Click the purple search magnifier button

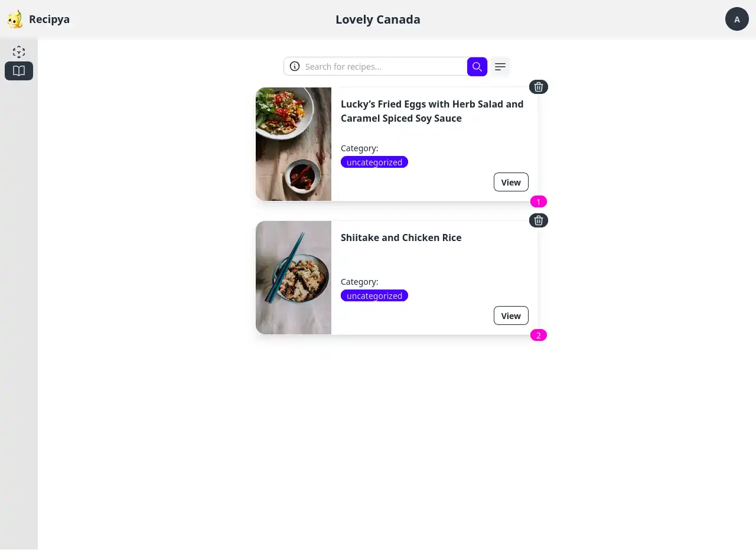pos(477,67)
